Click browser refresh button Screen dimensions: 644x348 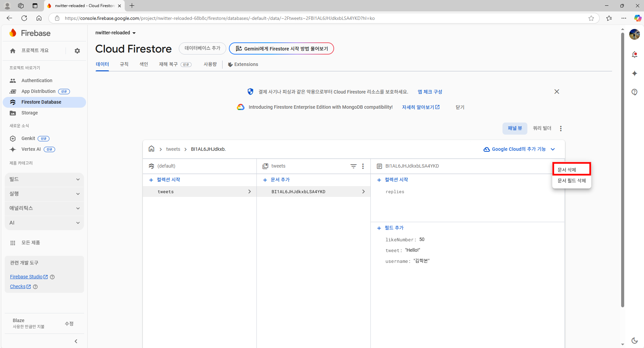pyautogui.click(x=24, y=18)
